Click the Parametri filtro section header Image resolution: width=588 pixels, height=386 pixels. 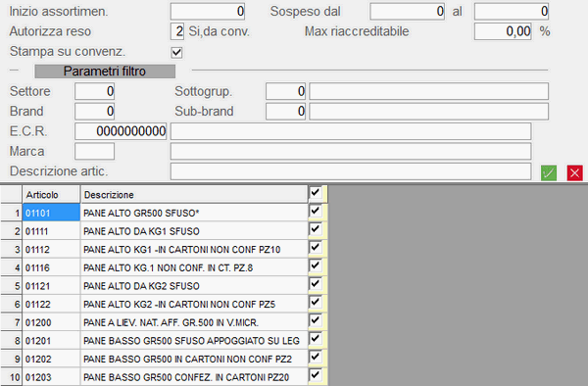(x=105, y=72)
